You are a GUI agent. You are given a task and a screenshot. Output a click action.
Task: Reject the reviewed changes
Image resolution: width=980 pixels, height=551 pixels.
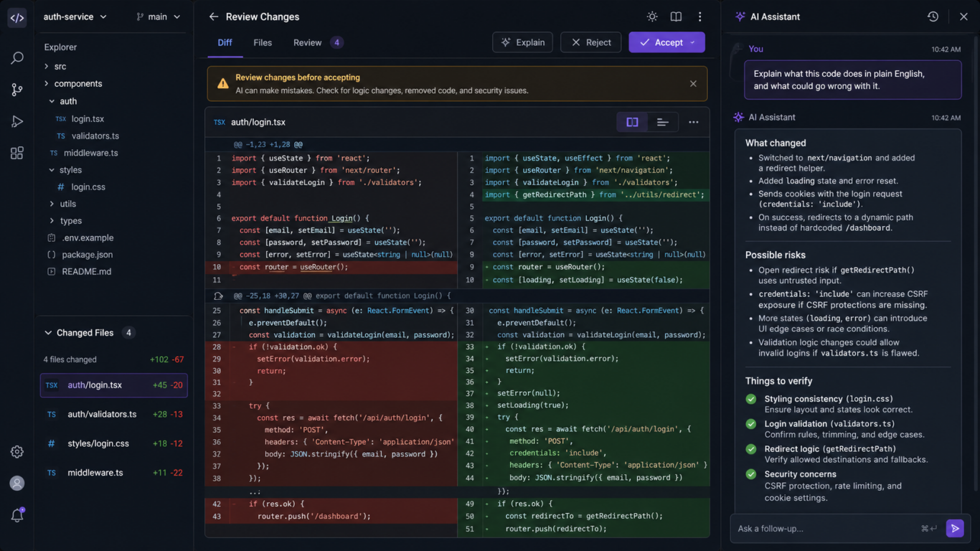pos(590,42)
